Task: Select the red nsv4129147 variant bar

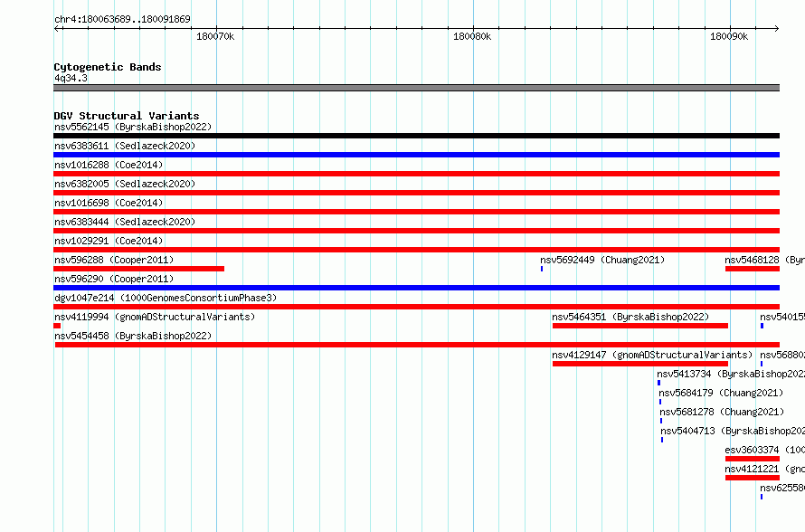Action: coord(640,364)
